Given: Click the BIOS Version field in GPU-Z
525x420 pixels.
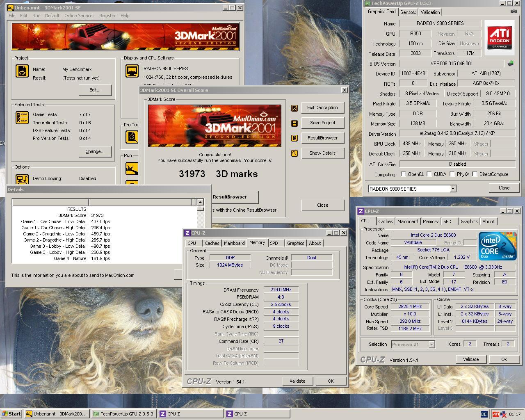Looking at the screenshot, I should point(451,64).
